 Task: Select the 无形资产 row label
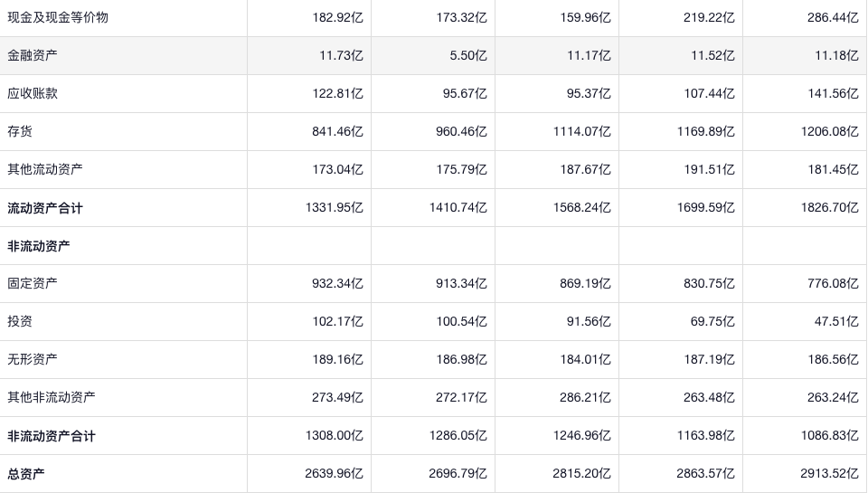33,359
